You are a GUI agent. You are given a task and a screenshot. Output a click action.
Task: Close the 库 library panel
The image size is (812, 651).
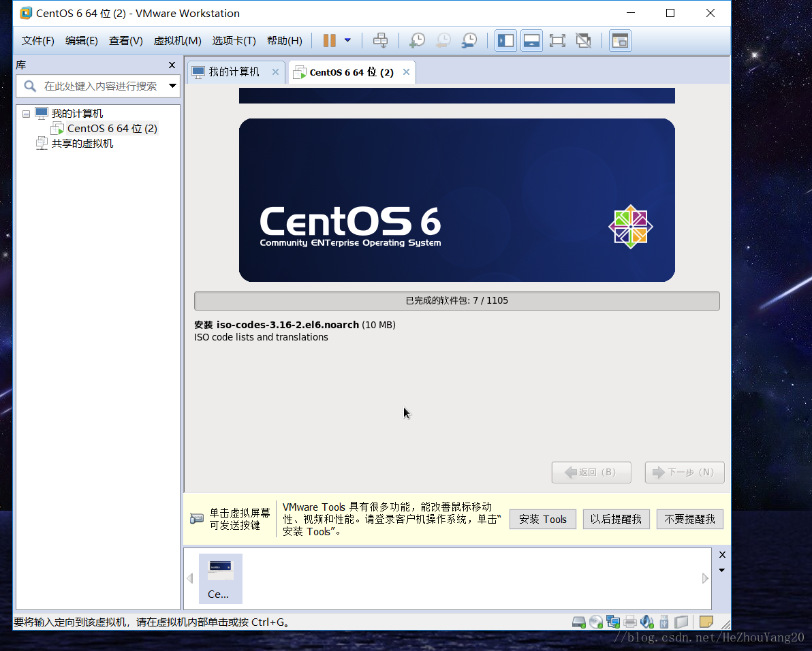click(172, 65)
